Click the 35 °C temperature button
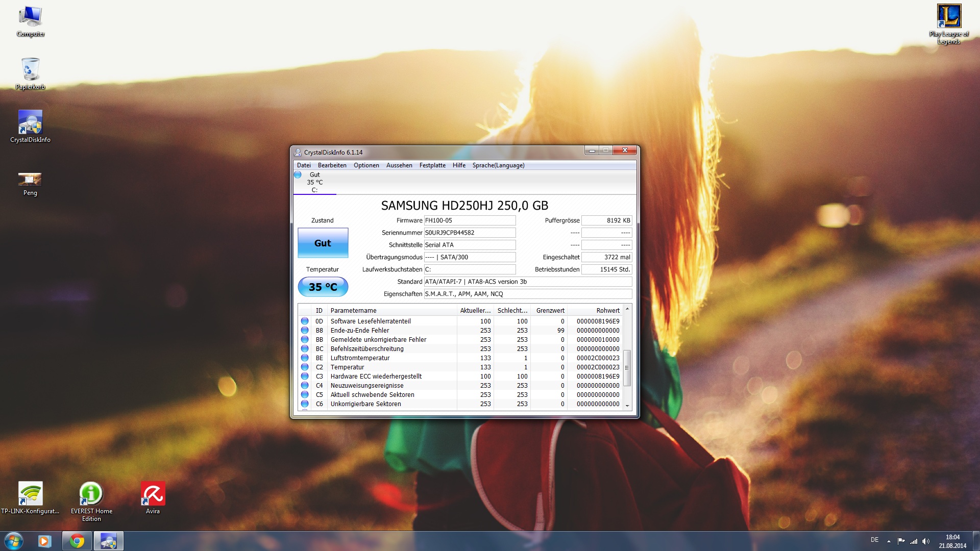This screenshot has height=551, width=980. coord(323,287)
